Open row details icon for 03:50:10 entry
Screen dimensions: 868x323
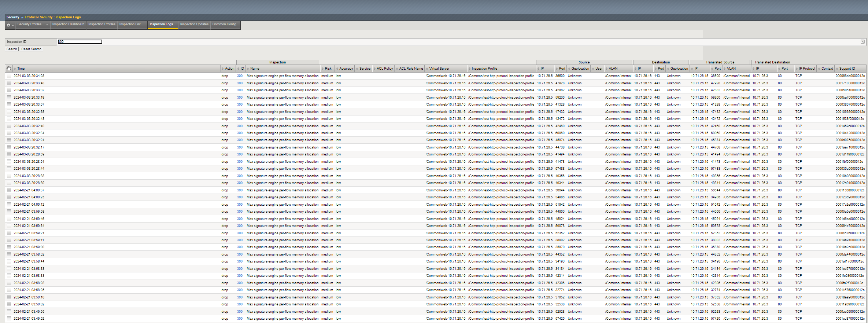click(x=9, y=297)
